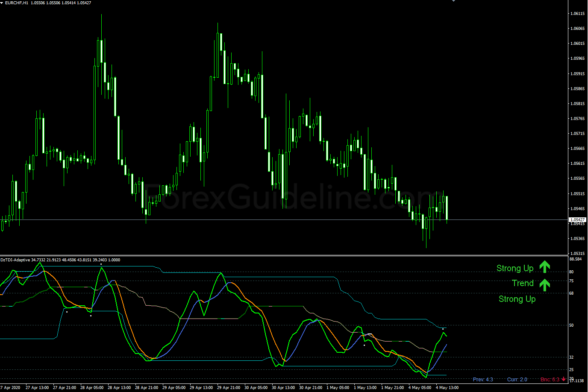Image resolution: width=588 pixels, height=392 pixels.
Task: Click the 1.06015 price scale label
Action: point(578,44)
